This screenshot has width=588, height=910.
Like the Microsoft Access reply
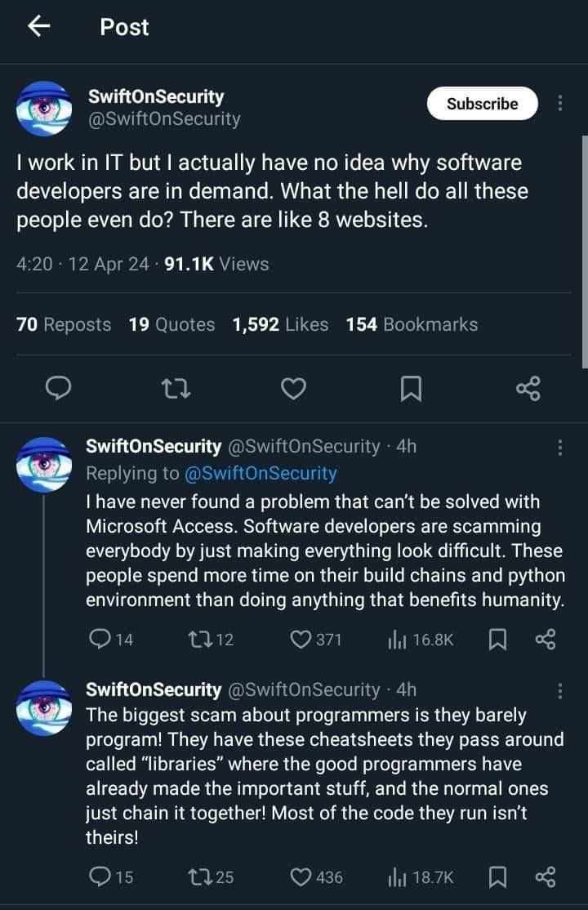(301, 640)
